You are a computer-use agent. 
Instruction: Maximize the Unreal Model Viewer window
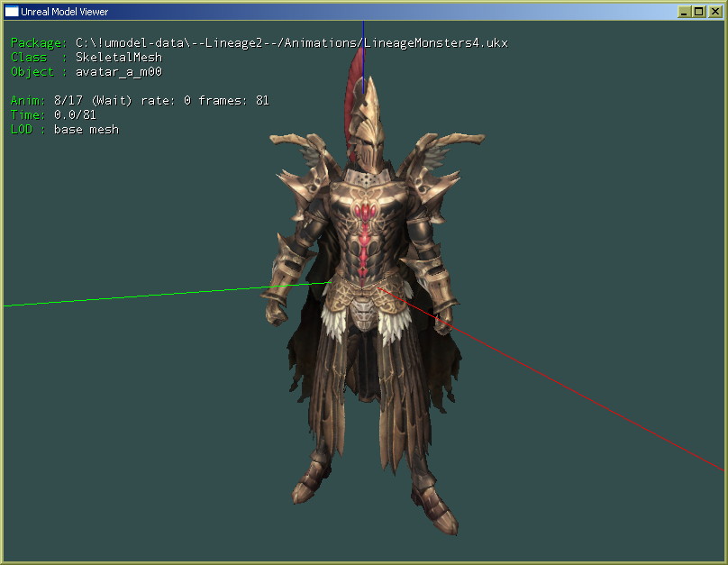click(x=698, y=12)
